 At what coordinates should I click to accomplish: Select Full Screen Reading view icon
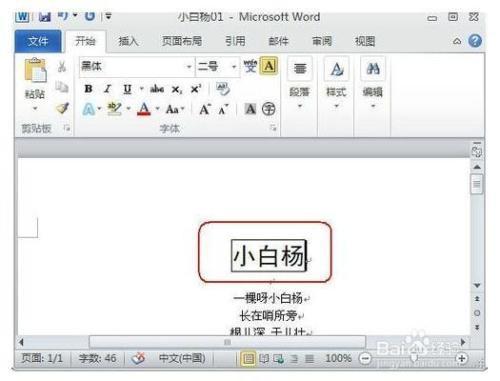264,359
